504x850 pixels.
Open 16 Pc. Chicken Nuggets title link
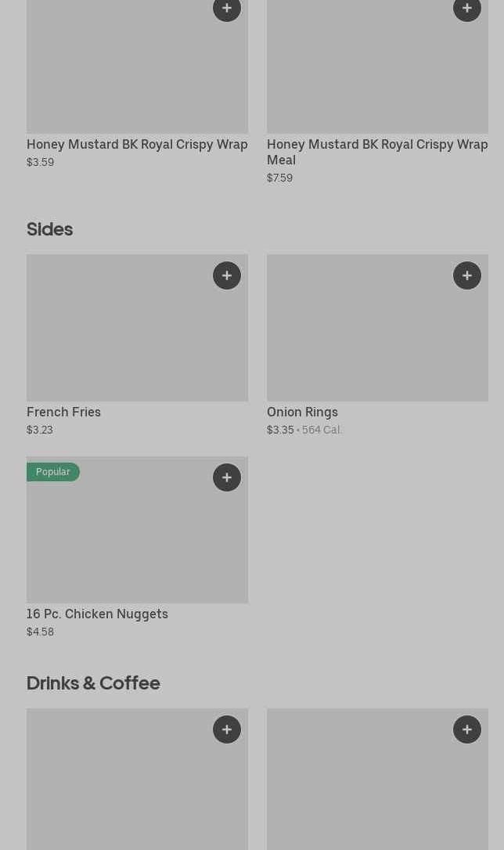(x=97, y=614)
